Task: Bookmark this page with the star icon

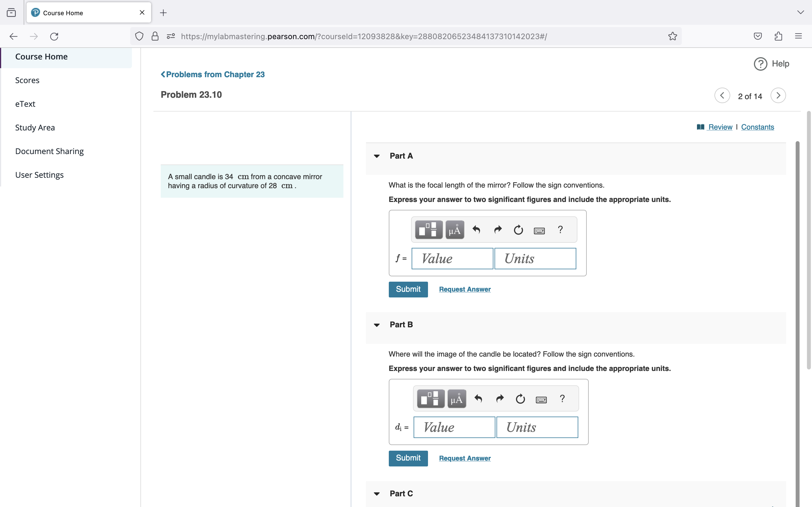Action: [672, 36]
